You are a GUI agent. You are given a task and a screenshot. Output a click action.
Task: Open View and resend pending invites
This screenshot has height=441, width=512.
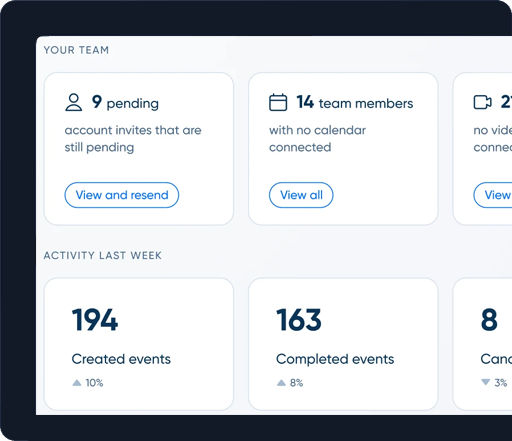pos(122,195)
